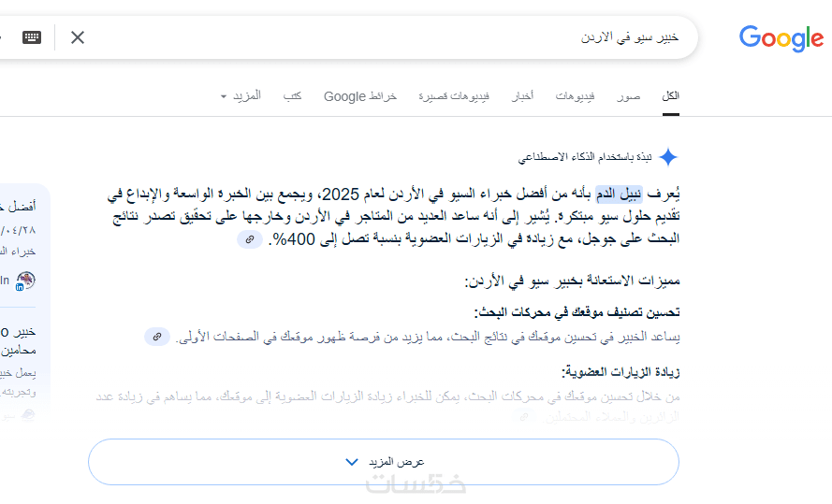Screen dimensions: 832x504
Task: Switch to the صور tab
Action: coord(629,96)
